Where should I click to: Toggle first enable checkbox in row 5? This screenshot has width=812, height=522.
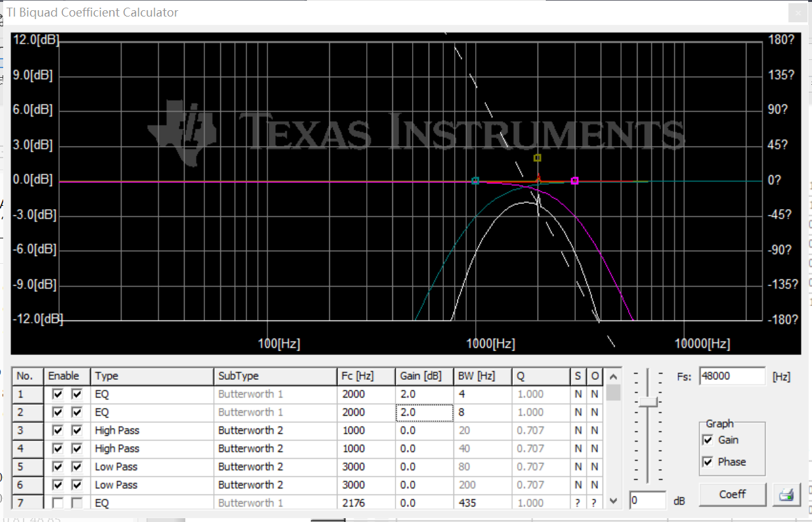coord(58,467)
